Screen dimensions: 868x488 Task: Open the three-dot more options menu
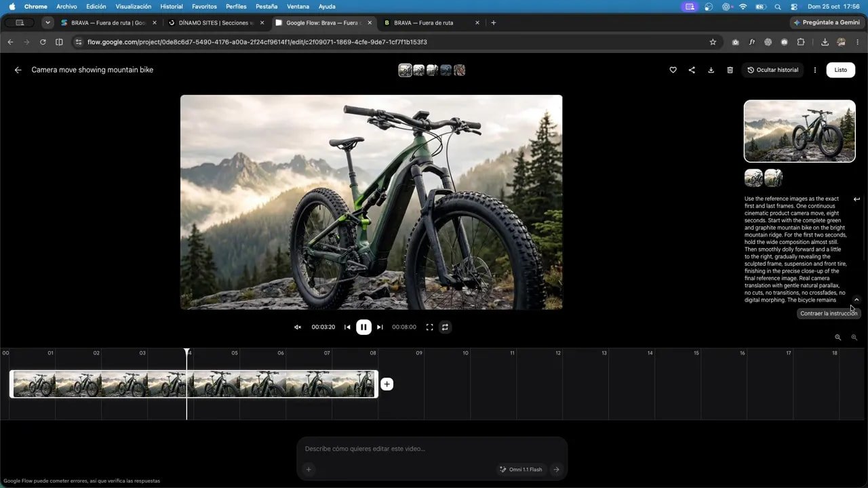click(815, 70)
